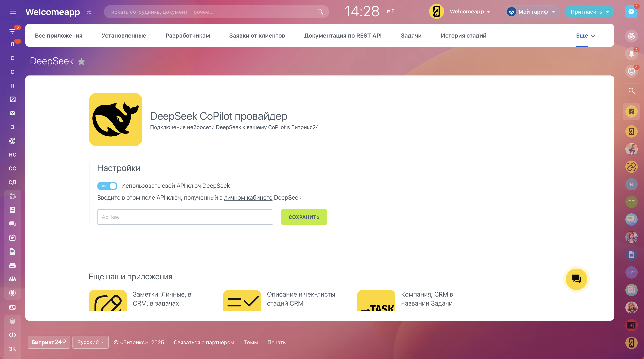Open the Русский language dropdown
Screen dimensions: 644x359
coord(90,342)
